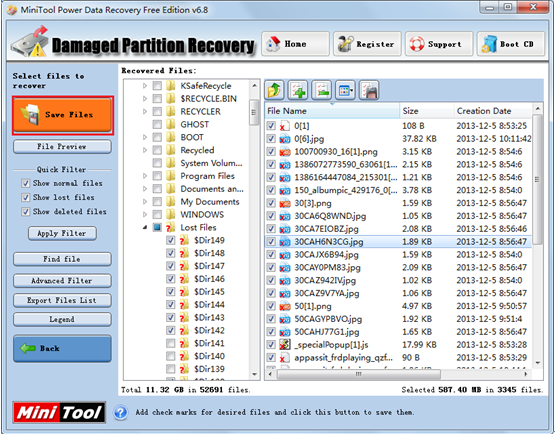The width and height of the screenshot is (555, 434).
Task: Click the System Volum... folder icon
Action: pos(171,163)
